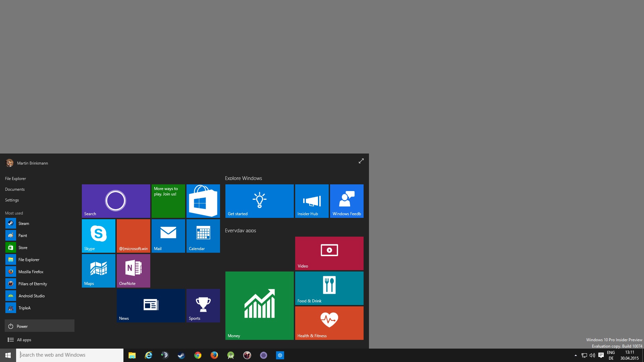Open File Explorer entry in Most used list
Image resolution: width=644 pixels, height=362 pixels.
pos(40,259)
